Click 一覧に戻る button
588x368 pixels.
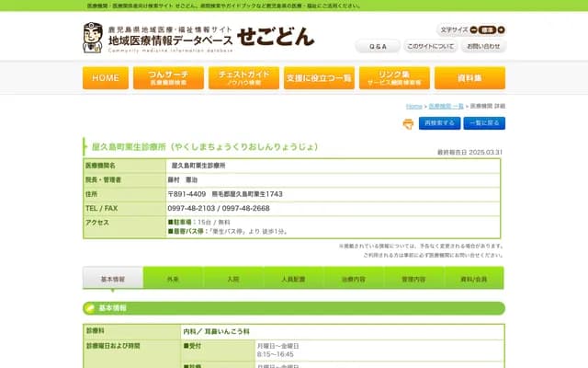pos(484,123)
